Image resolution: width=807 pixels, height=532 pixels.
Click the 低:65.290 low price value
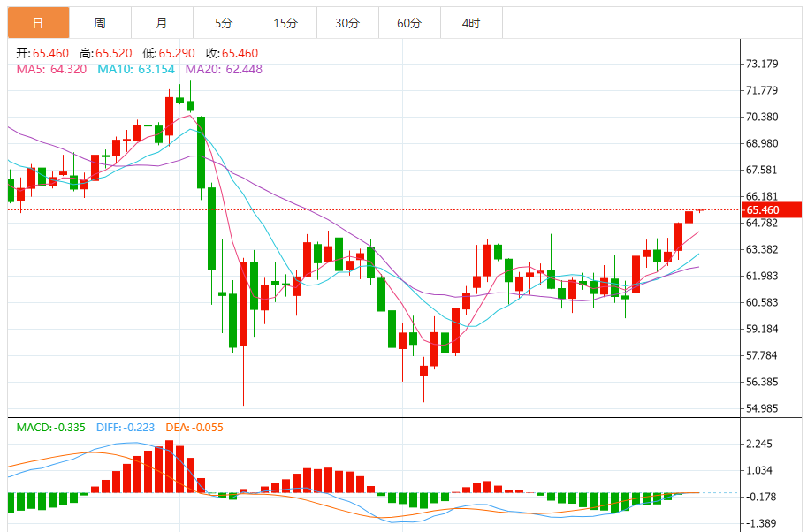[169, 53]
